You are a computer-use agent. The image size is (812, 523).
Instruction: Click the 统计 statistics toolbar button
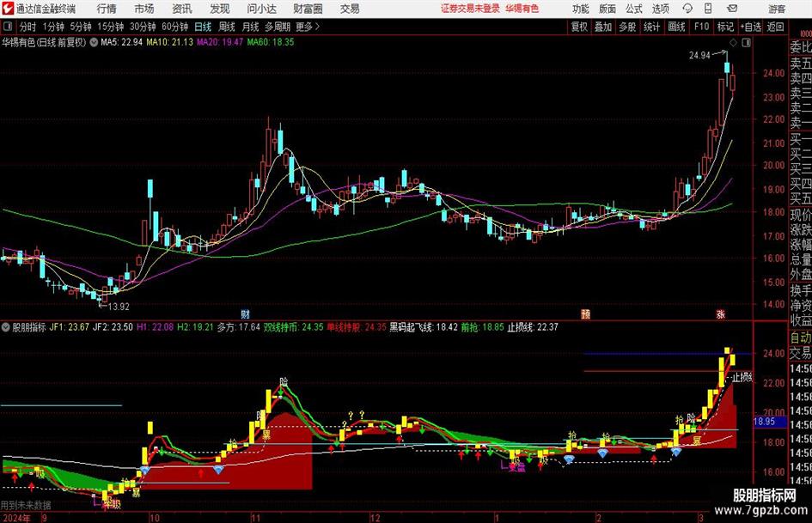pos(651,27)
